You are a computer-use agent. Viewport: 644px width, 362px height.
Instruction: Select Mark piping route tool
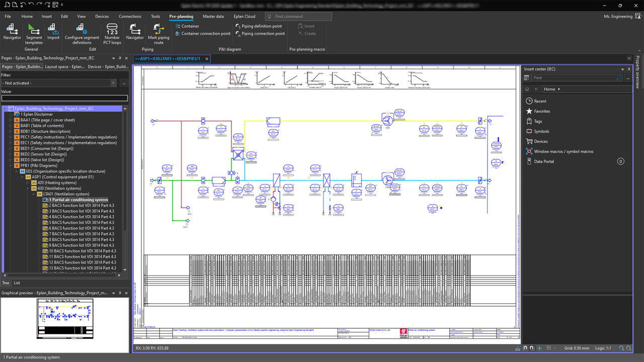click(158, 30)
